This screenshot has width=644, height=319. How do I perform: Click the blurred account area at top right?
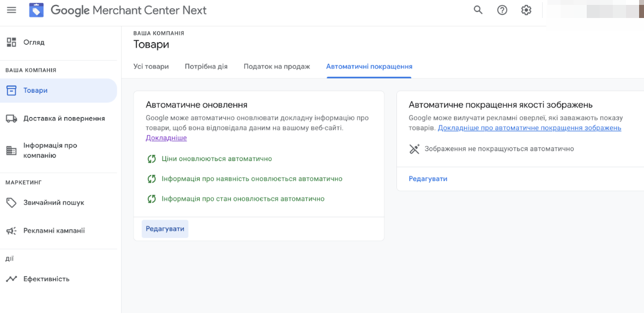(x=595, y=10)
